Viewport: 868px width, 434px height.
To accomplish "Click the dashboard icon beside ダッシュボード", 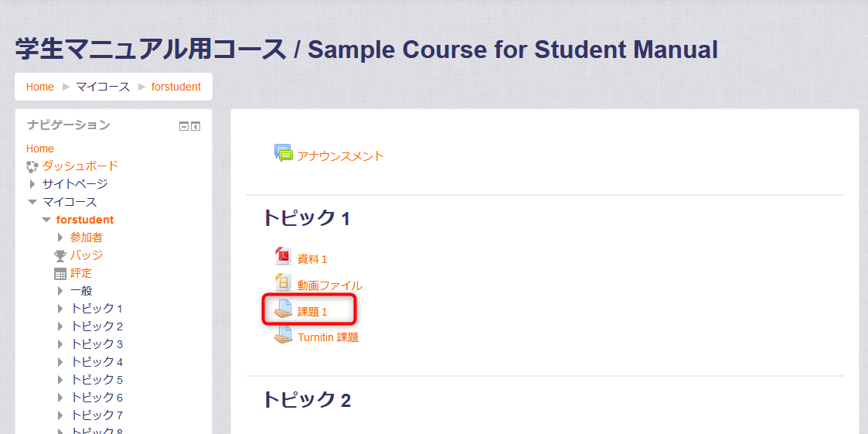I will point(32,166).
